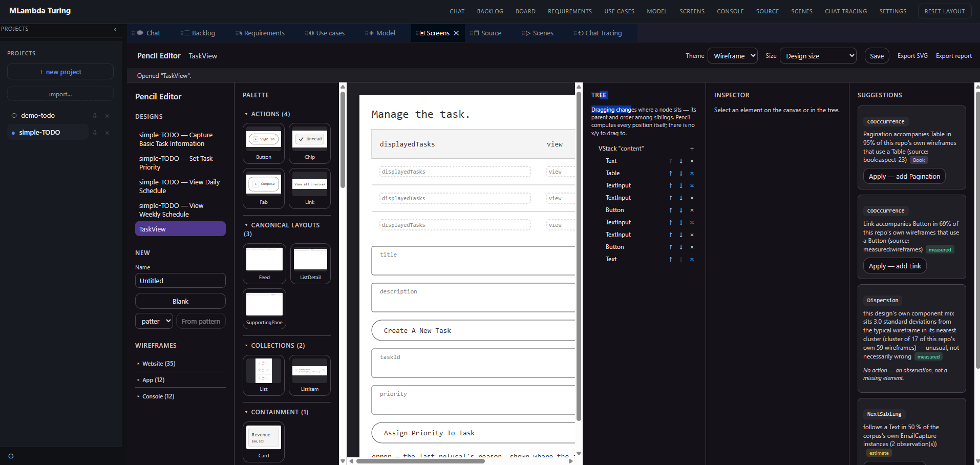
Task: Close the Screens tab
Action: point(456,33)
